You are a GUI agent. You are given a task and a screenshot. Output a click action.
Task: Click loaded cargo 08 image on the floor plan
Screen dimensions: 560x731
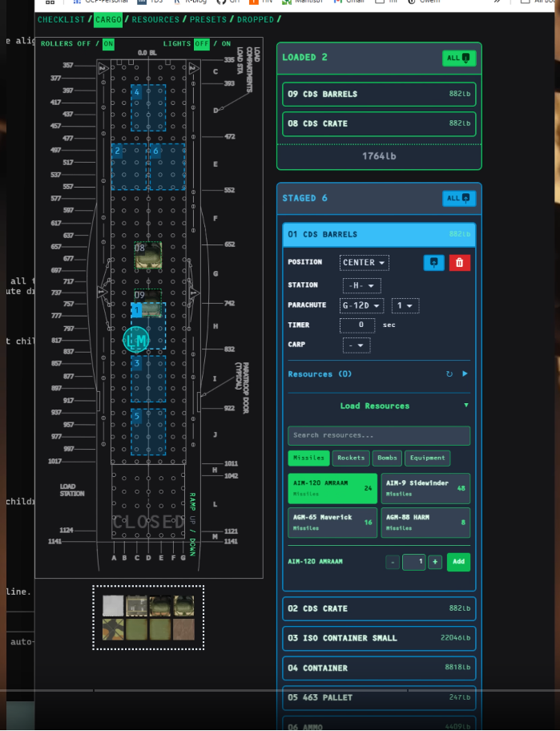pyautogui.click(x=148, y=255)
